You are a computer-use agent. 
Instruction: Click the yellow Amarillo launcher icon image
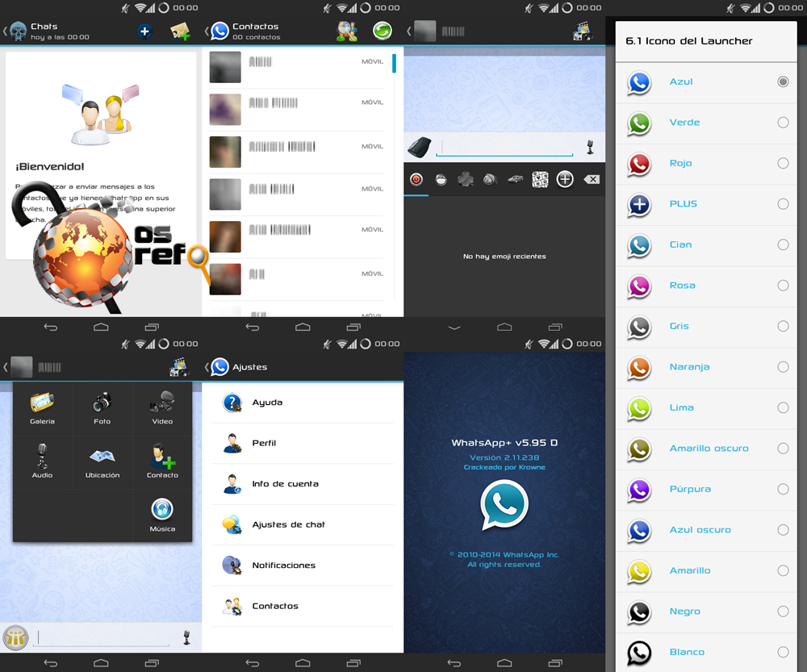point(639,571)
